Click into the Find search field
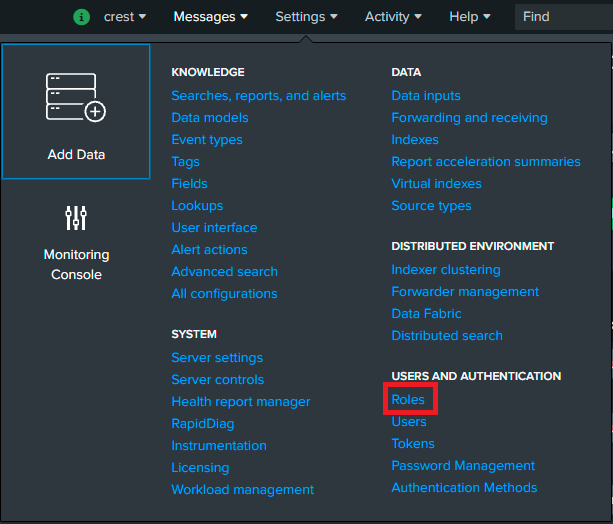The image size is (613, 524). pos(563,17)
